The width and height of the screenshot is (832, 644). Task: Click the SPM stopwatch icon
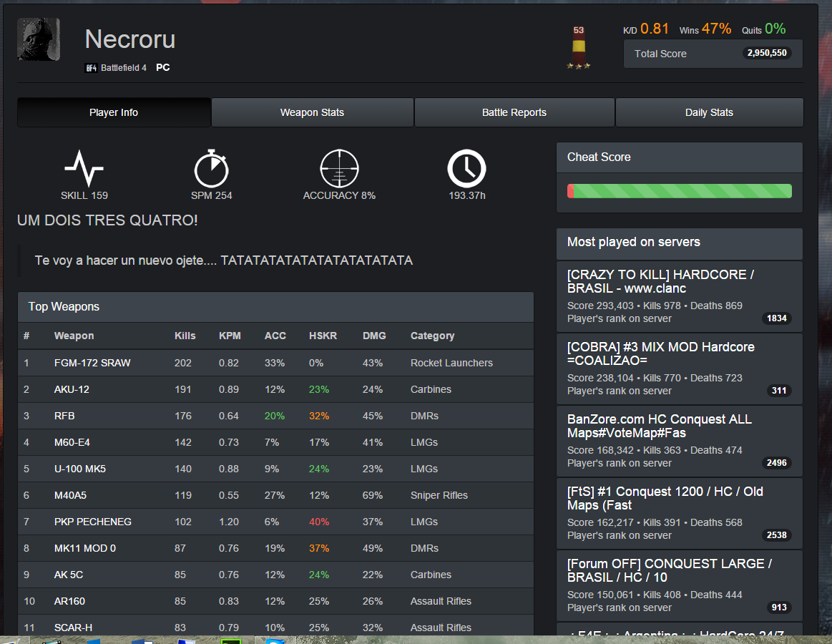click(211, 168)
